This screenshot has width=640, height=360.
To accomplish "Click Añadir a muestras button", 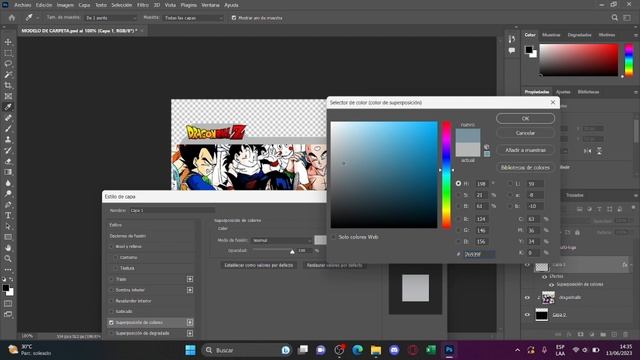I will (x=525, y=150).
